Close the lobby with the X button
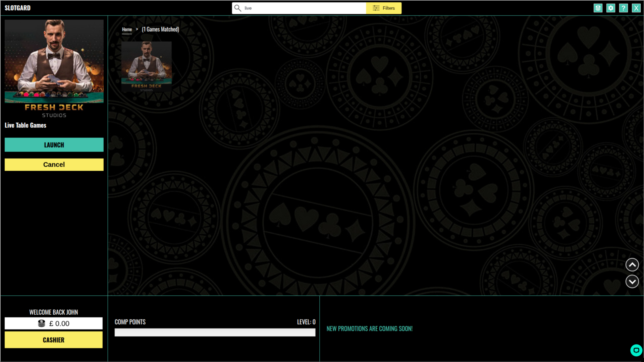644x362 pixels. tap(636, 8)
